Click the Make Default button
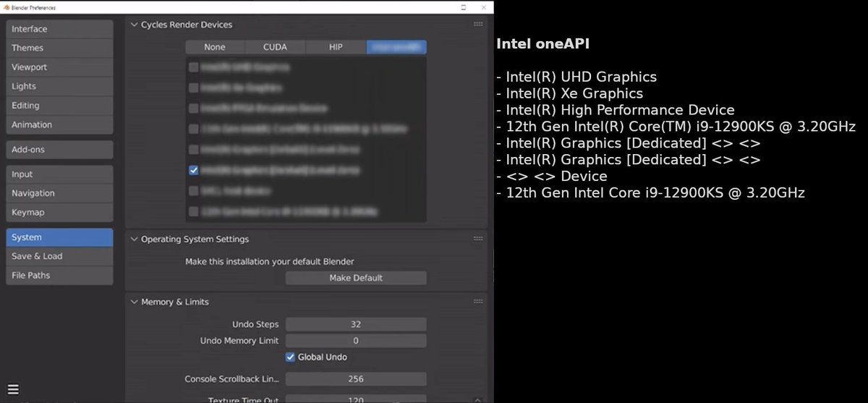 click(x=356, y=278)
